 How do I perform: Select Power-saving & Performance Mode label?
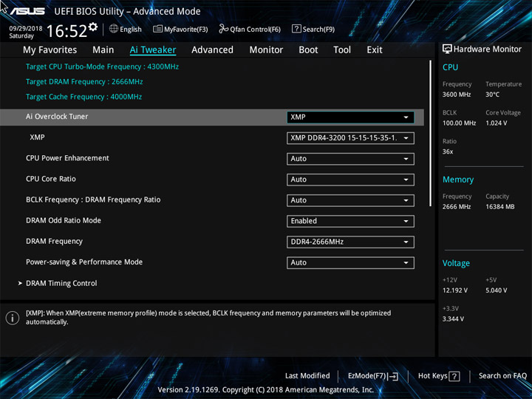tap(84, 262)
